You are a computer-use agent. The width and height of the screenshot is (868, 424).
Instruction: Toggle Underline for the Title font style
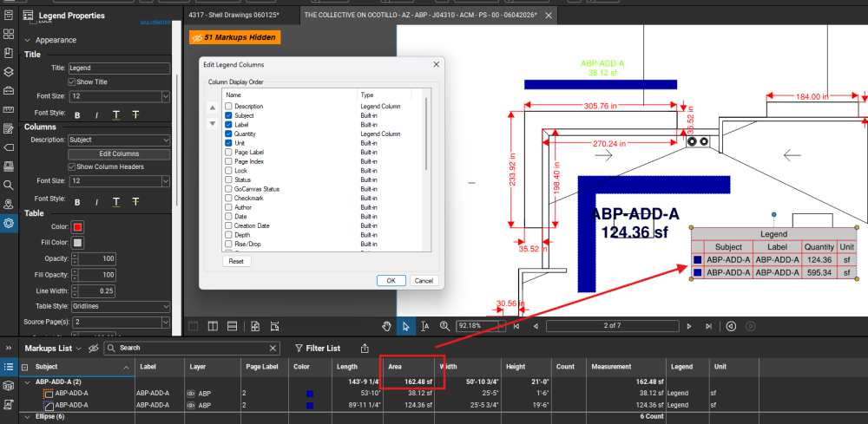[115, 115]
